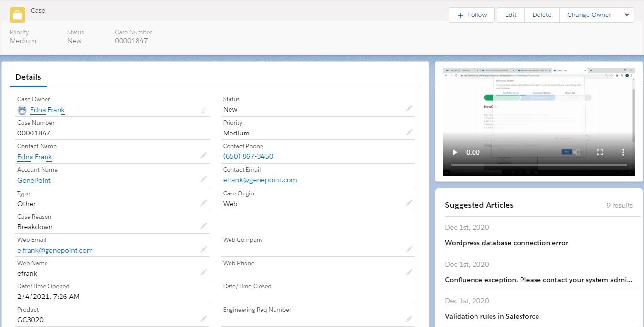
Task: Click the Delete button
Action: [x=542, y=15]
